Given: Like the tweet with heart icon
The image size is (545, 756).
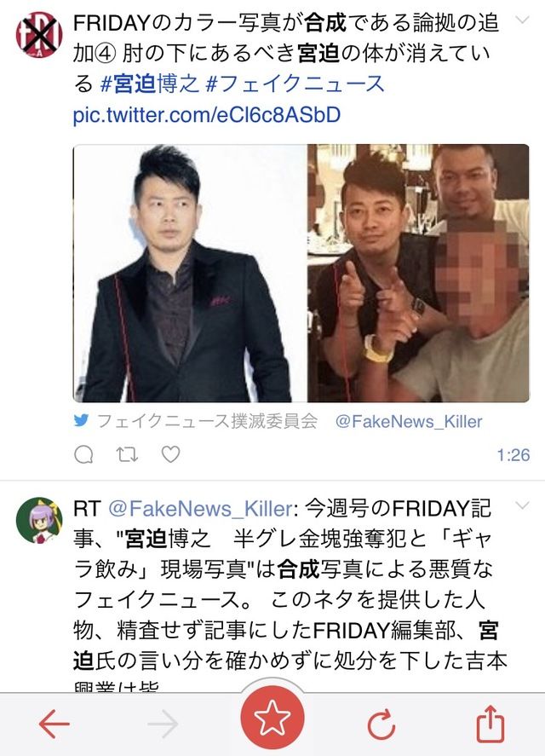Looking at the screenshot, I should pyautogui.click(x=170, y=454).
